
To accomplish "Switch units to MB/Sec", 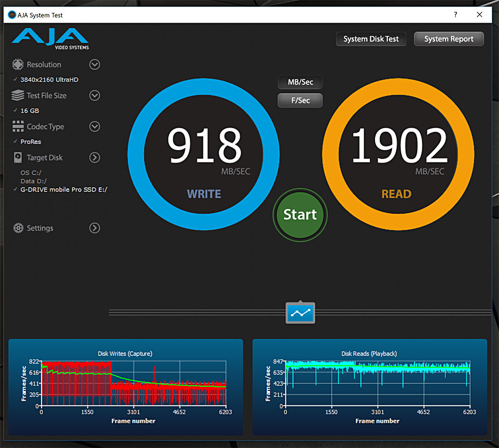I will click(300, 82).
